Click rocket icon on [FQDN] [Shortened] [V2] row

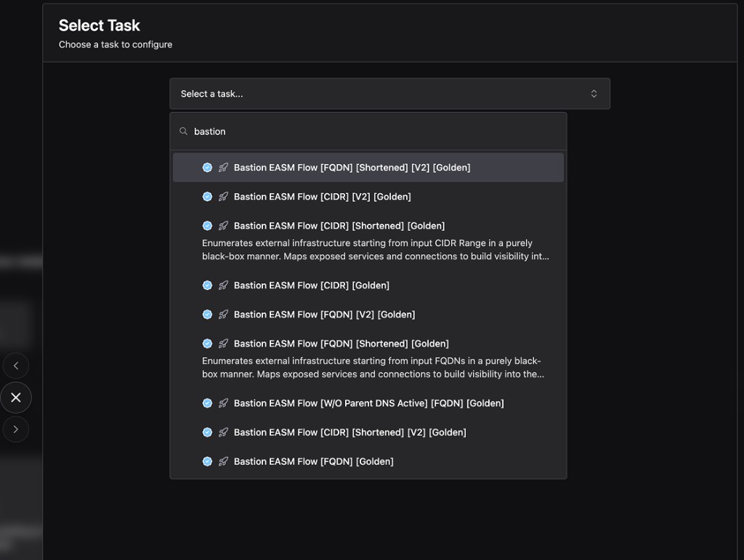click(223, 167)
